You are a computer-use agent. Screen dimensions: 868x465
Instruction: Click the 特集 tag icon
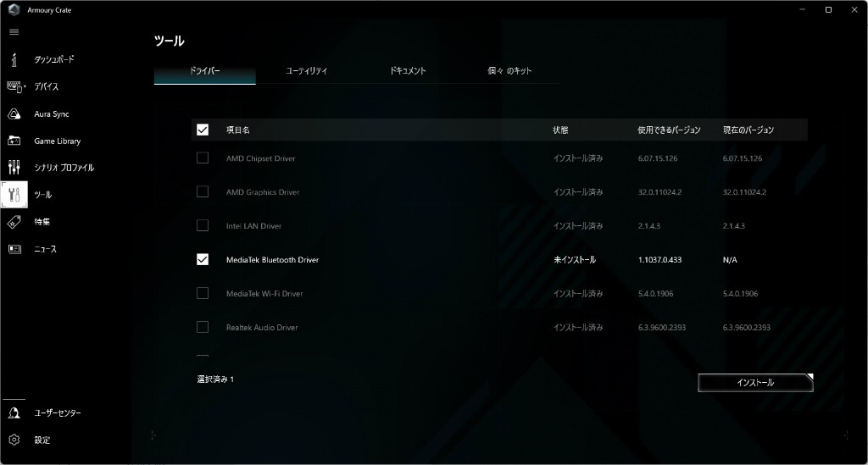click(14, 222)
